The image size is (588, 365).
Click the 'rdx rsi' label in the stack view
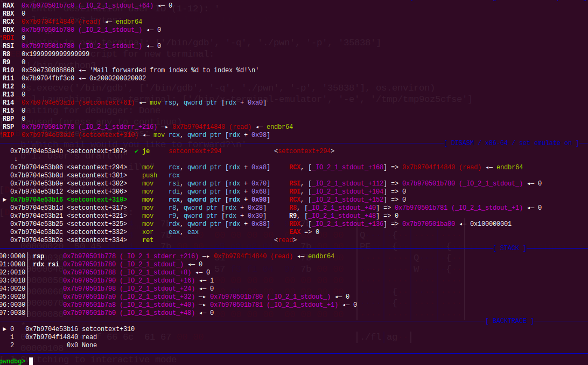point(45,264)
